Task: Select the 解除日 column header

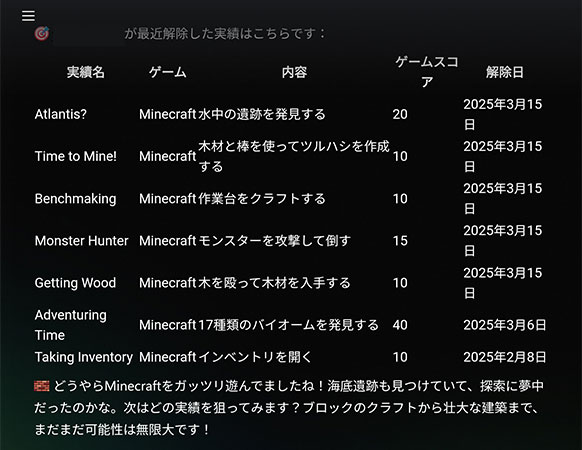Action: coord(505,72)
